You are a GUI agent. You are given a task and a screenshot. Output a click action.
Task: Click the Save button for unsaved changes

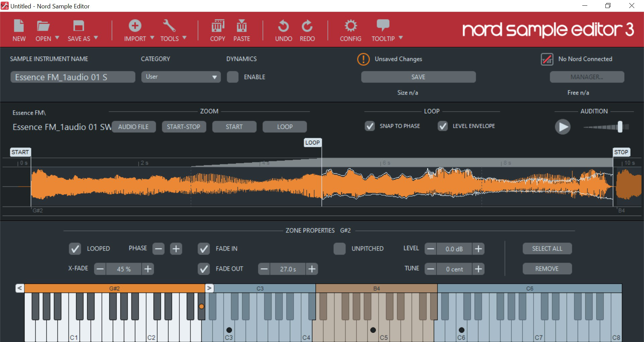[x=418, y=77]
